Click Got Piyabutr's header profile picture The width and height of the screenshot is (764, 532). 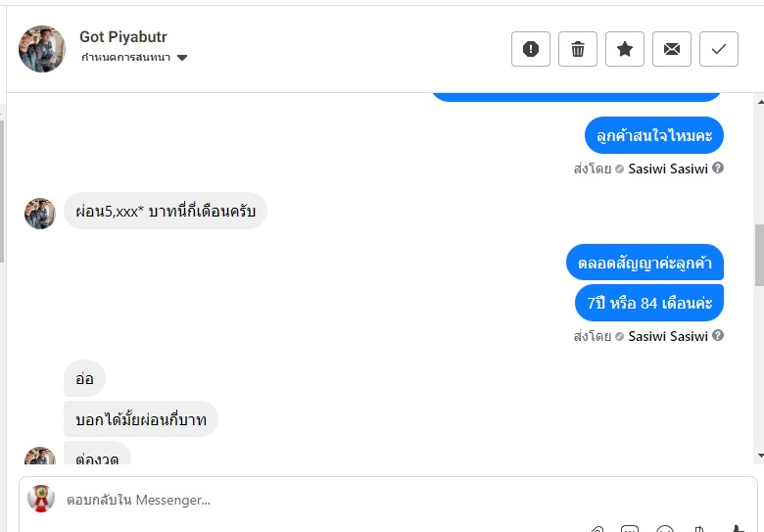pos(42,48)
